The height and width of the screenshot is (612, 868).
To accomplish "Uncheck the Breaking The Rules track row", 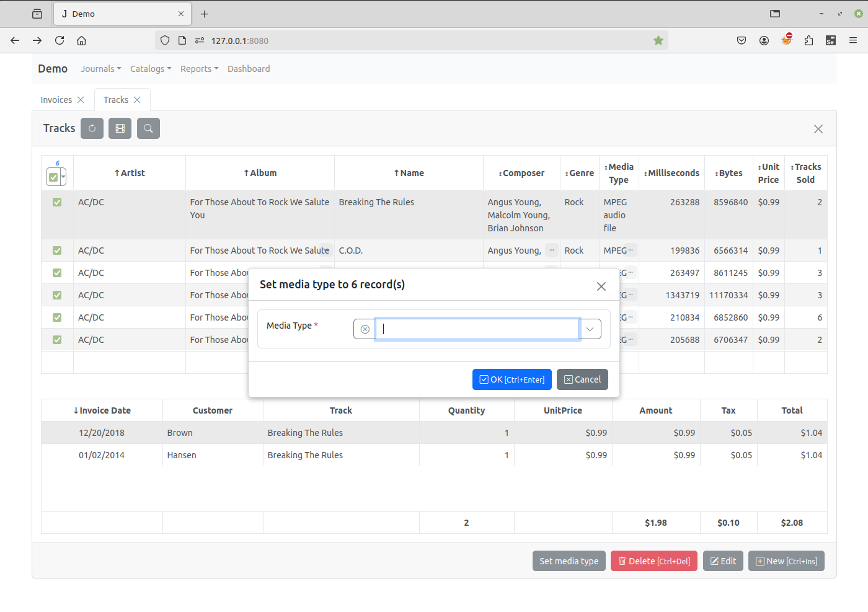I will click(57, 202).
